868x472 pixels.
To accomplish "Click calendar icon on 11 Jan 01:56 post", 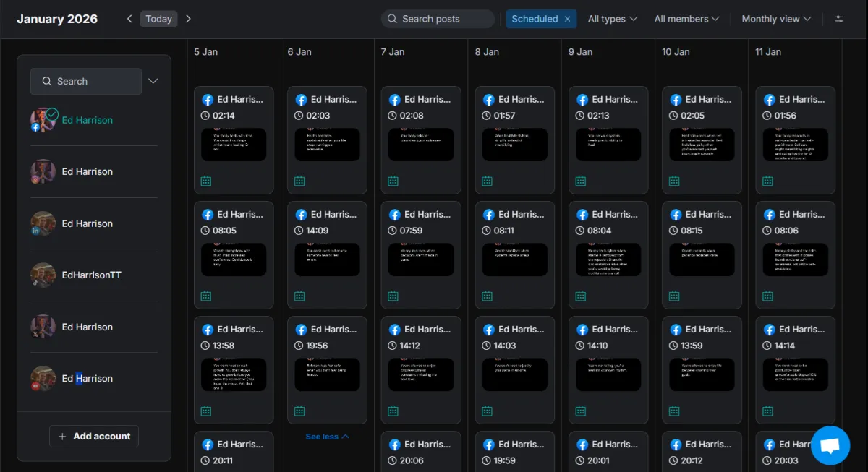I will (768, 181).
